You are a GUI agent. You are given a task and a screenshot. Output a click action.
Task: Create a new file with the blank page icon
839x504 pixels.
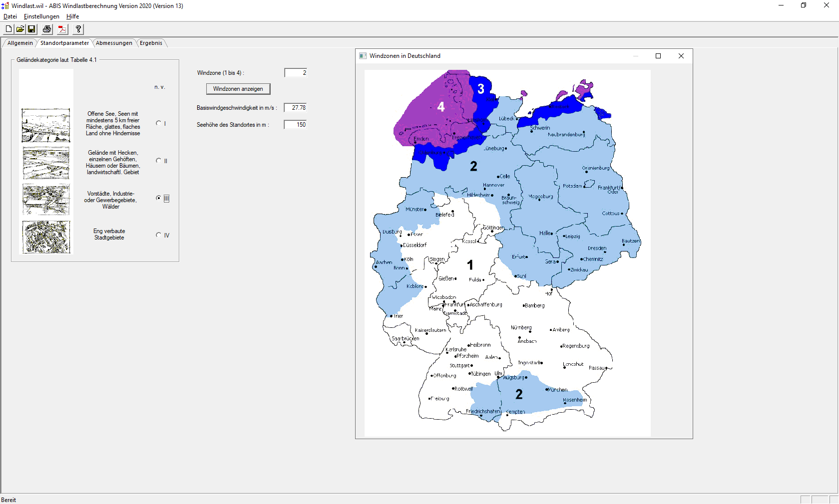8,29
